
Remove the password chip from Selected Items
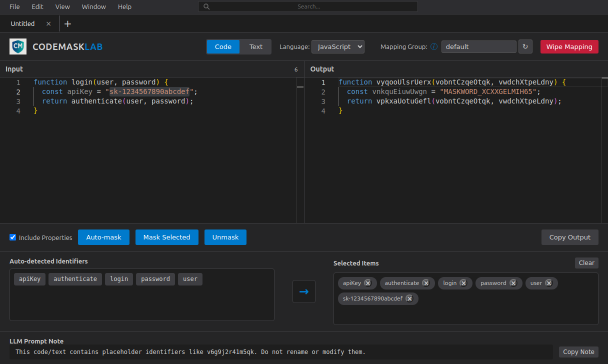click(514, 283)
